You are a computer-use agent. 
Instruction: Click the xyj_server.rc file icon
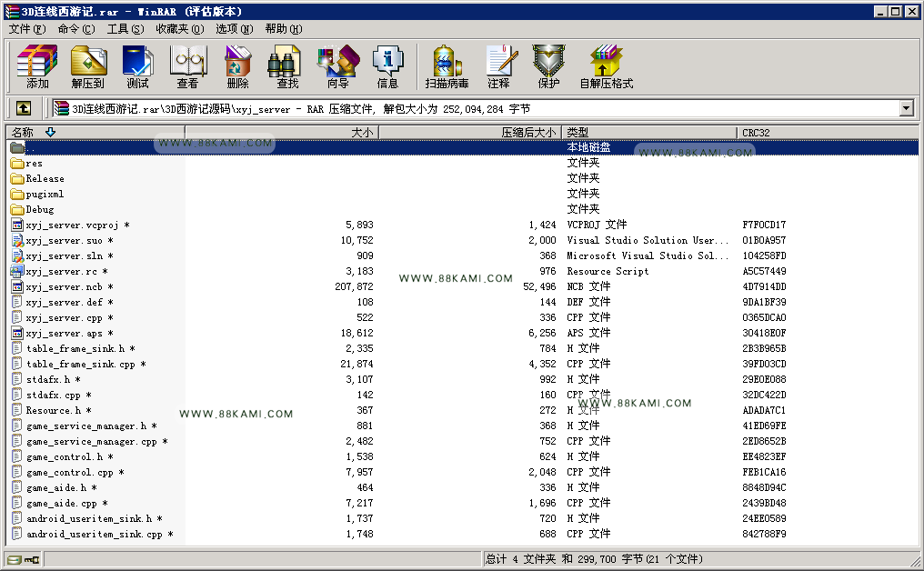click(17, 271)
